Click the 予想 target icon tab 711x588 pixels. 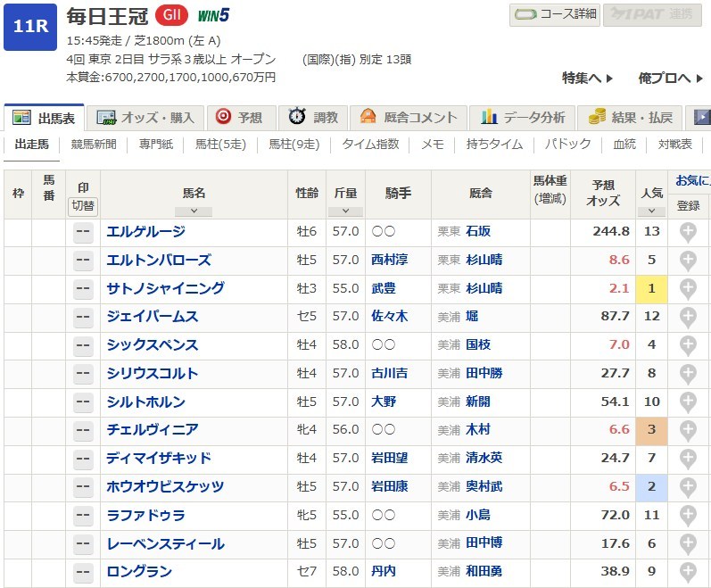[240, 118]
